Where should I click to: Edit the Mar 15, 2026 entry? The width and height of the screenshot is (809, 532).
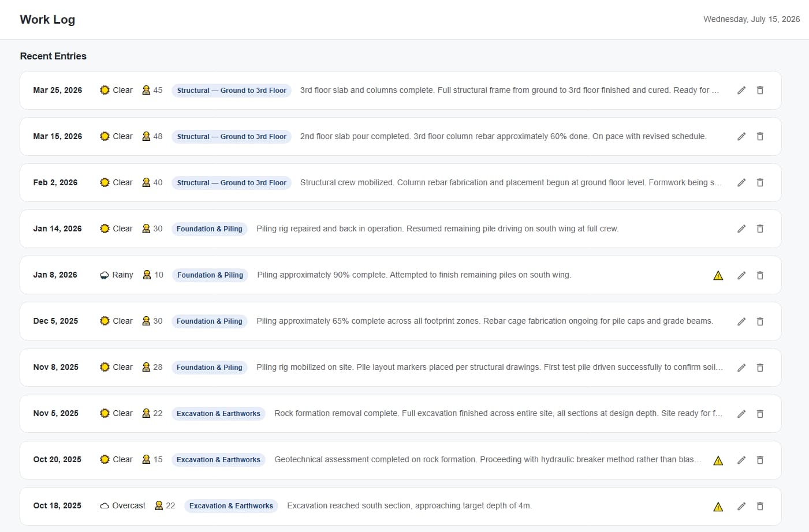click(x=741, y=137)
